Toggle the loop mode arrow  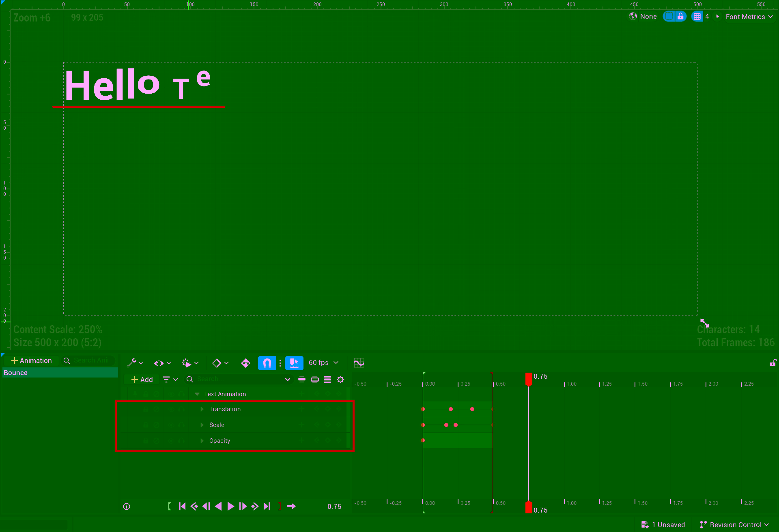291,506
